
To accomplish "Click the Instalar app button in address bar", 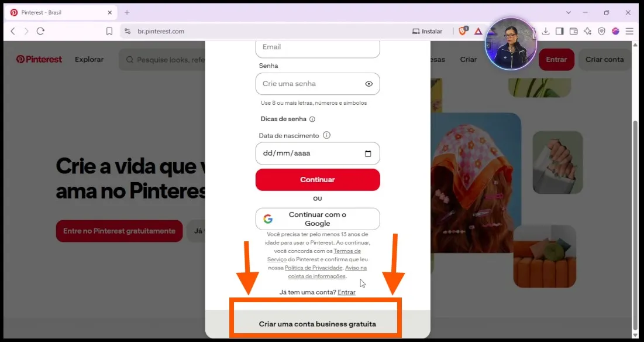I will pos(427,31).
